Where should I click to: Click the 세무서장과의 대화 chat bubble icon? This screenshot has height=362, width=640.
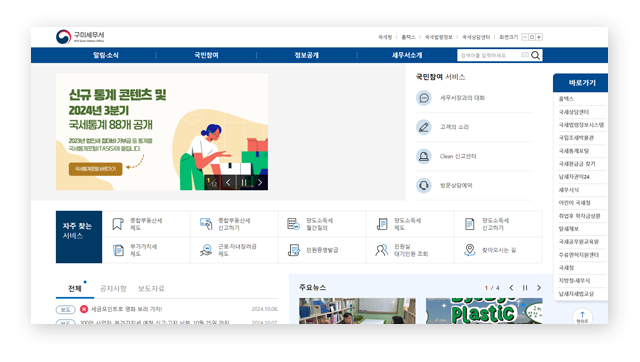[x=424, y=98]
